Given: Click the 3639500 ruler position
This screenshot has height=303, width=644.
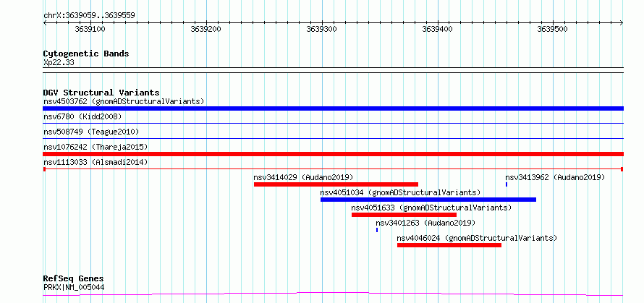Looking at the screenshot, I should tap(554, 29).
